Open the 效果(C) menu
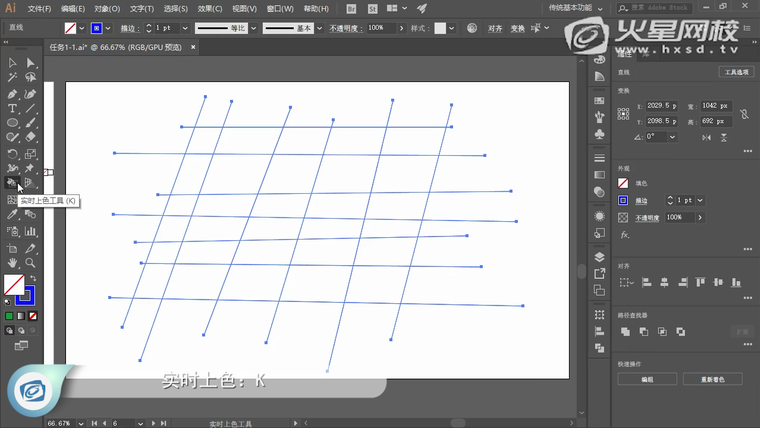 pyautogui.click(x=209, y=8)
